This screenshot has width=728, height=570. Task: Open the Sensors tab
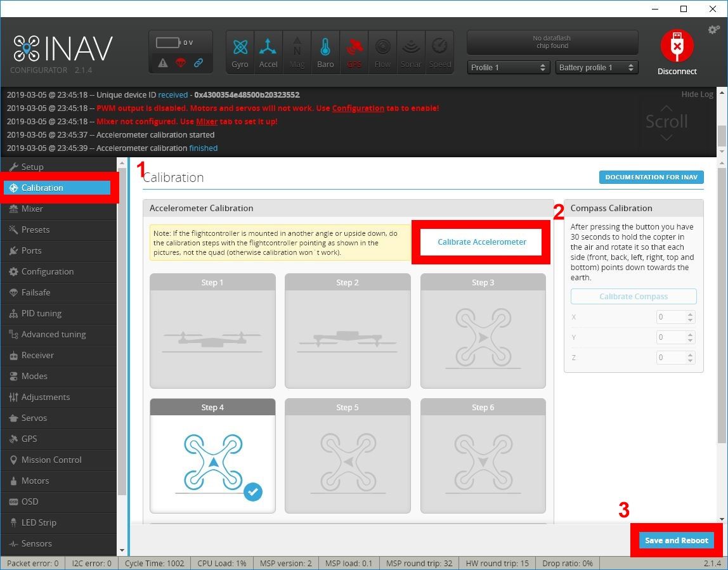point(58,543)
